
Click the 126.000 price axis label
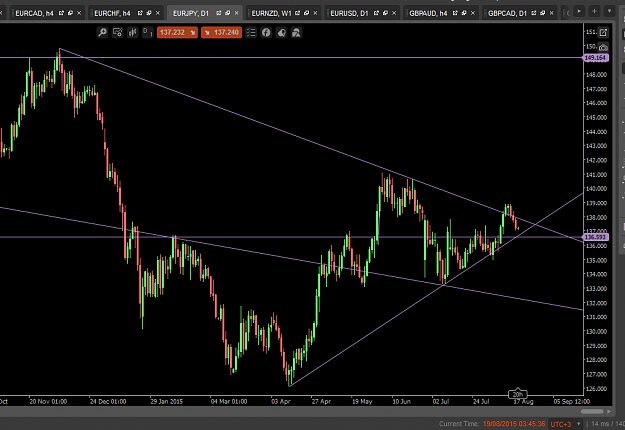click(x=596, y=389)
